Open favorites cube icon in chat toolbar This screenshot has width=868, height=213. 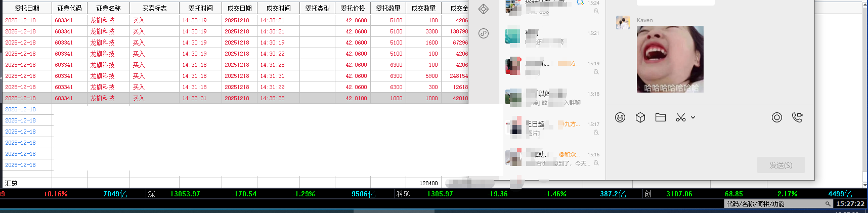[x=640, y=117]
